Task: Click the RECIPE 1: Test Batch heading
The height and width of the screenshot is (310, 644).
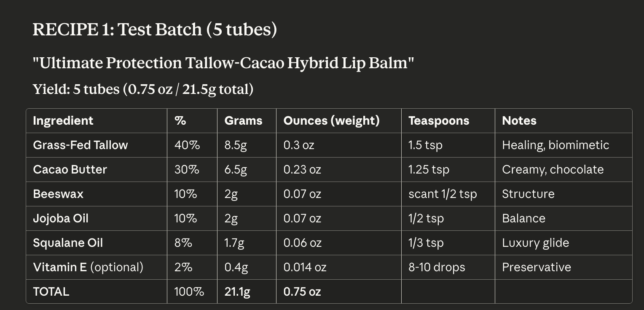Action: point(155,29)
